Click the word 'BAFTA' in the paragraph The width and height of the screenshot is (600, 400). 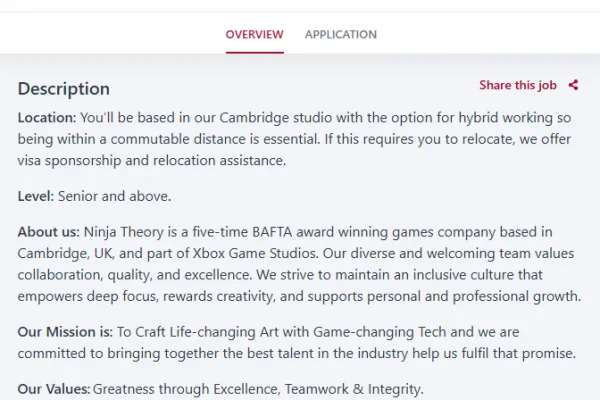272,232
